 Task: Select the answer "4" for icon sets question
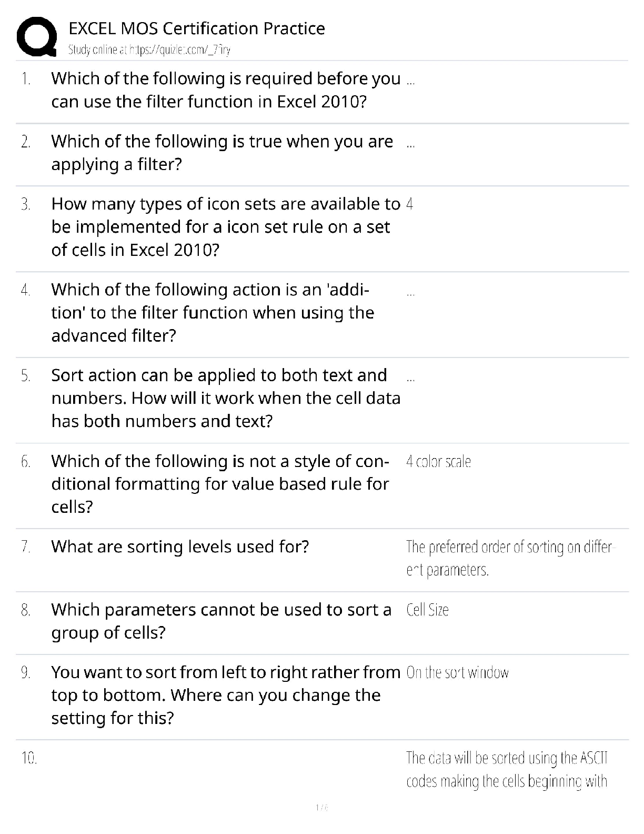coord(410,204)
